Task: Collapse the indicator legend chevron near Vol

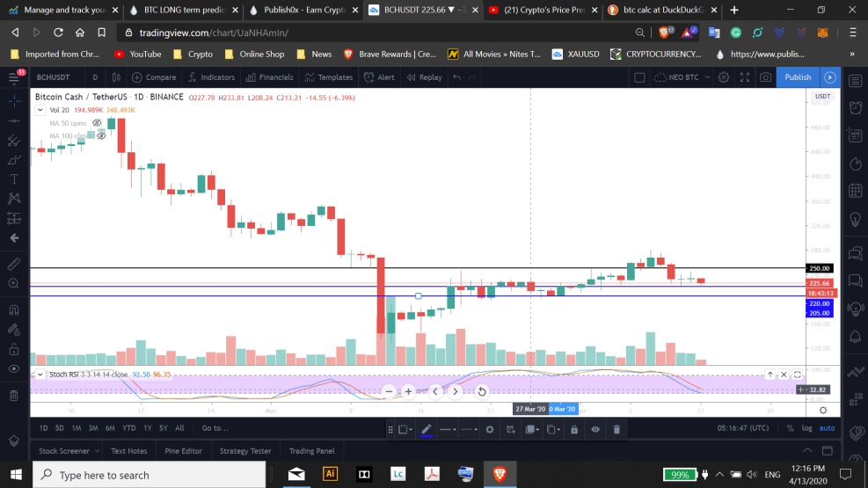Action: click(x=40, y=110)
